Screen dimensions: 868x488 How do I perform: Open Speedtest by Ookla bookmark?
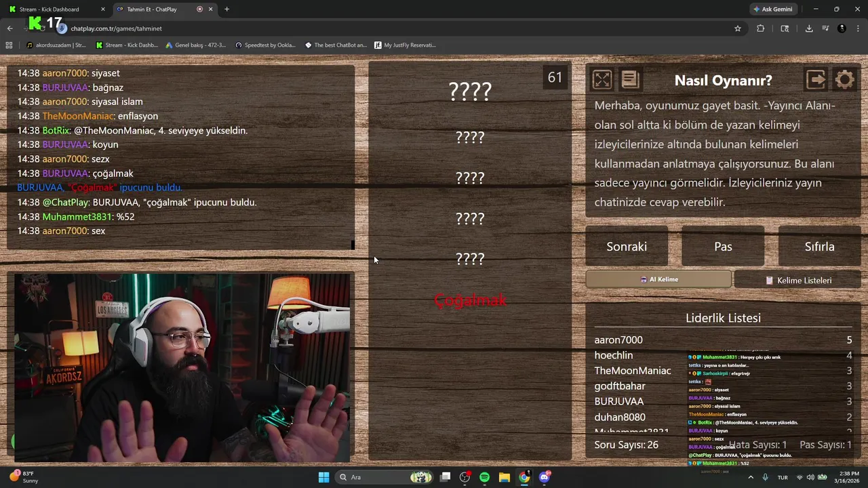coord(265,45)
